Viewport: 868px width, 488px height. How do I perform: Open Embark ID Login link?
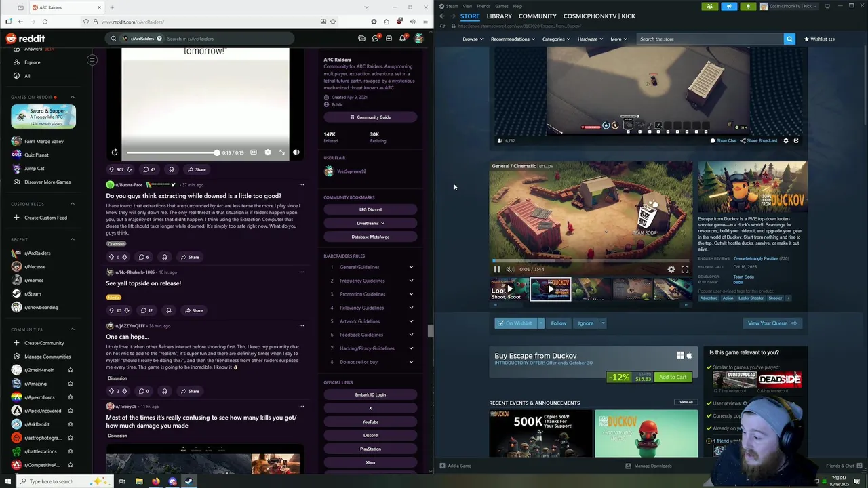click(x=370, y=394)
